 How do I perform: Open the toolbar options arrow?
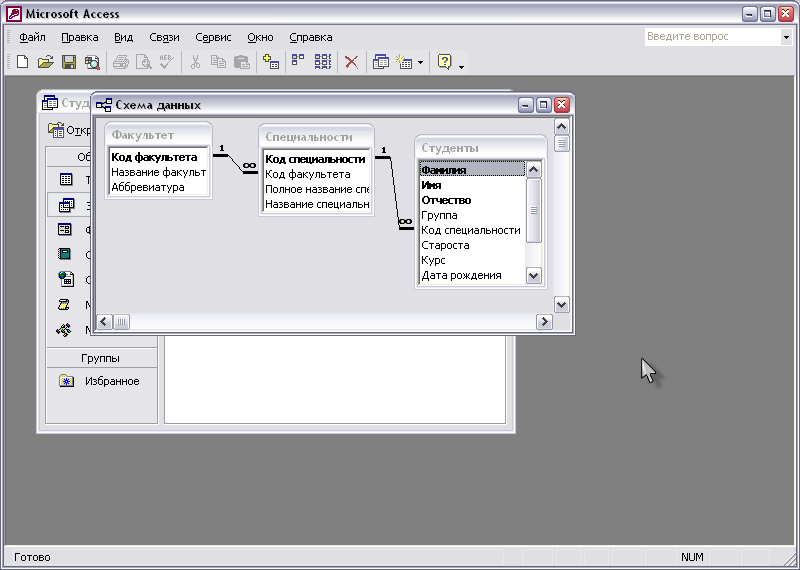tap(461, 66)
